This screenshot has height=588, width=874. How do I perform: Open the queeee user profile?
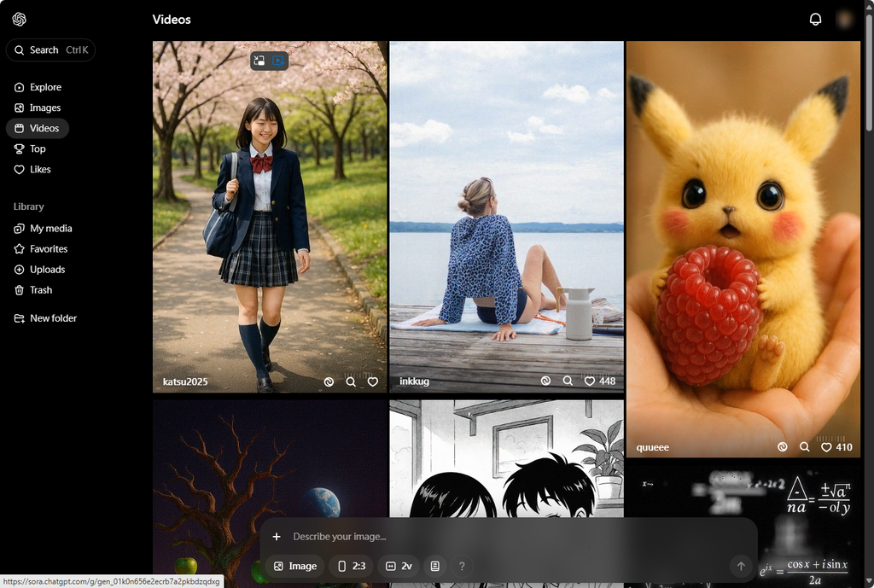653,447
